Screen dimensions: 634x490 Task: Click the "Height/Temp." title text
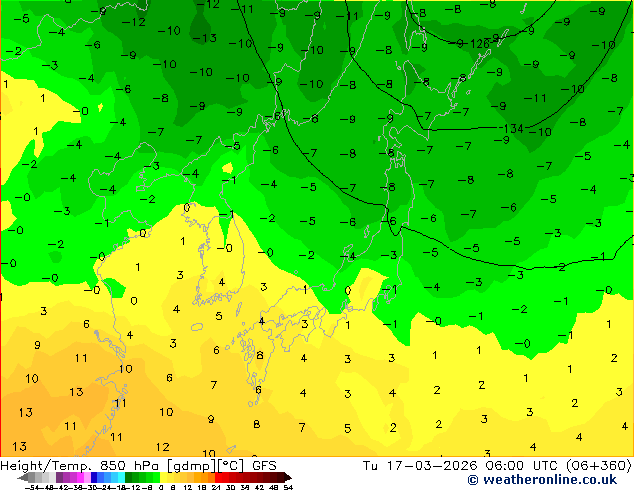45,466
